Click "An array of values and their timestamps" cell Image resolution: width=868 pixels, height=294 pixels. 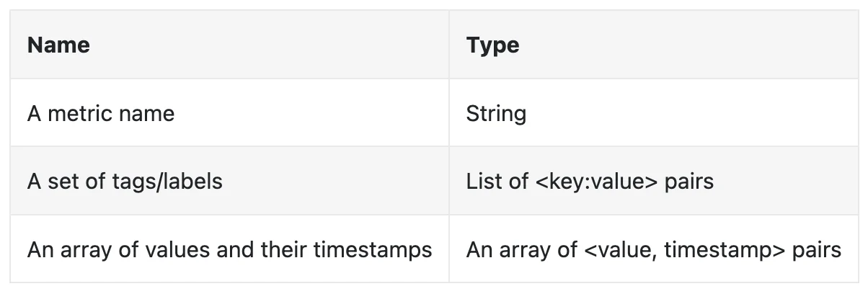point(229,249)
